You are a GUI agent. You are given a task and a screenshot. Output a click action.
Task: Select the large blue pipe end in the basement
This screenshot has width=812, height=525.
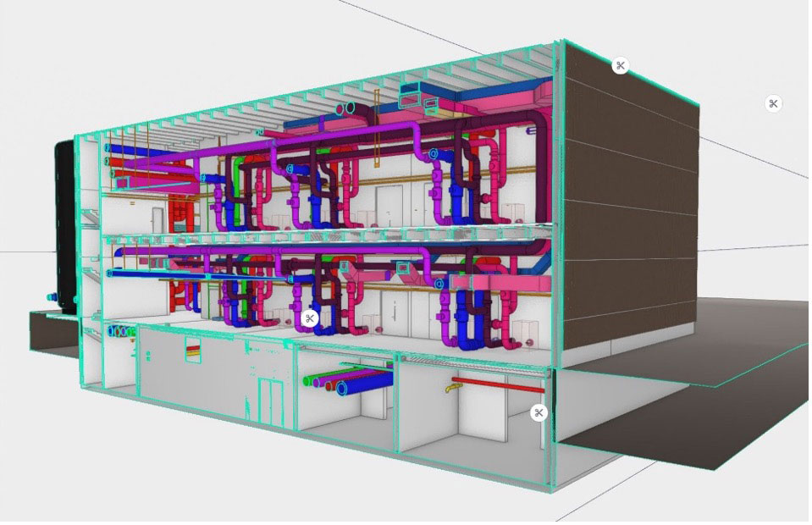point(343,389)
